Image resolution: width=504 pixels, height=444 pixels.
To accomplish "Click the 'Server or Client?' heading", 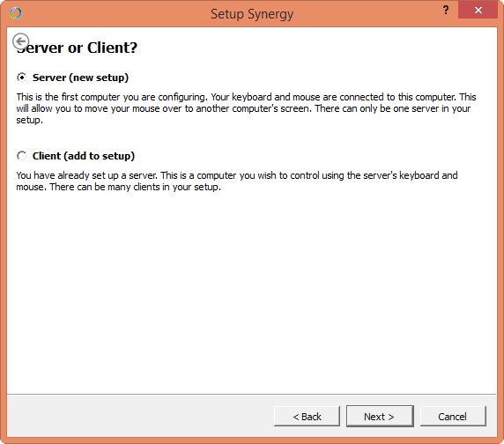I will [78, 48].
